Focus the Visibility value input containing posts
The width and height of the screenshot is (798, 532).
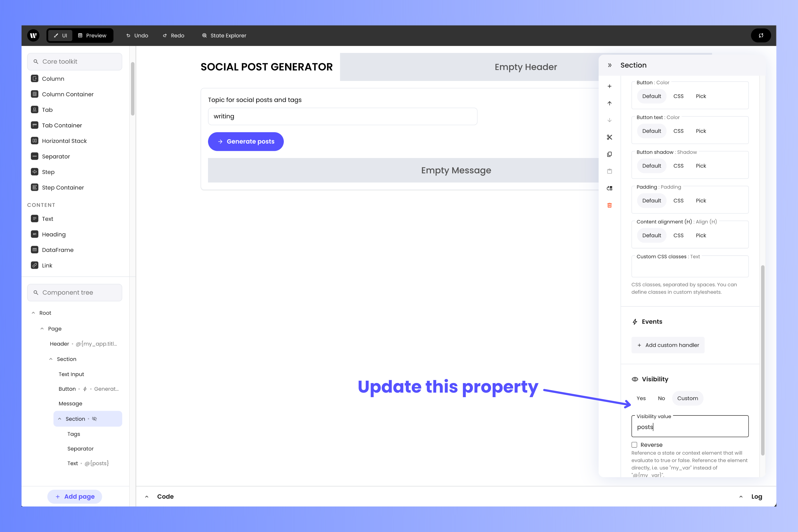689,427
